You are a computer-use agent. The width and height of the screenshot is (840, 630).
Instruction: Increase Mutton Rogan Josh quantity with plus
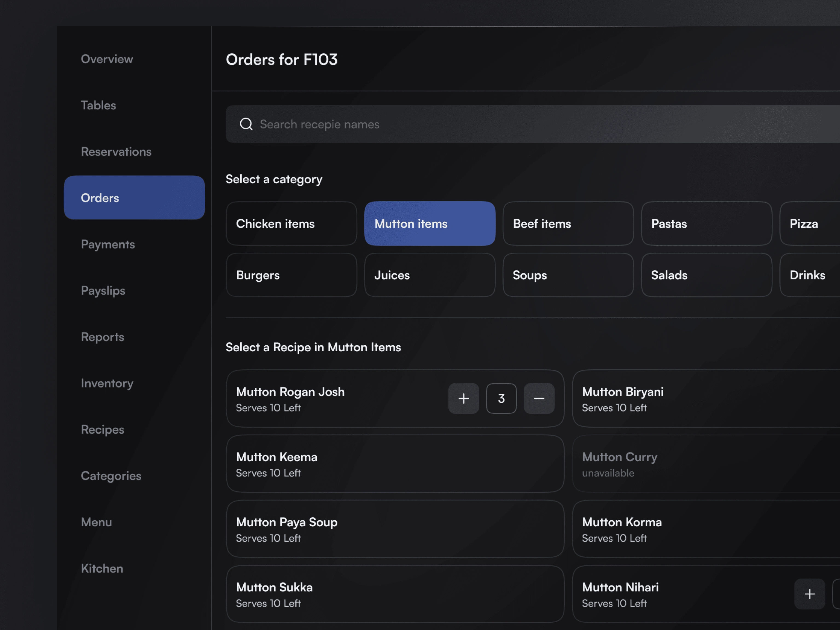463,398
